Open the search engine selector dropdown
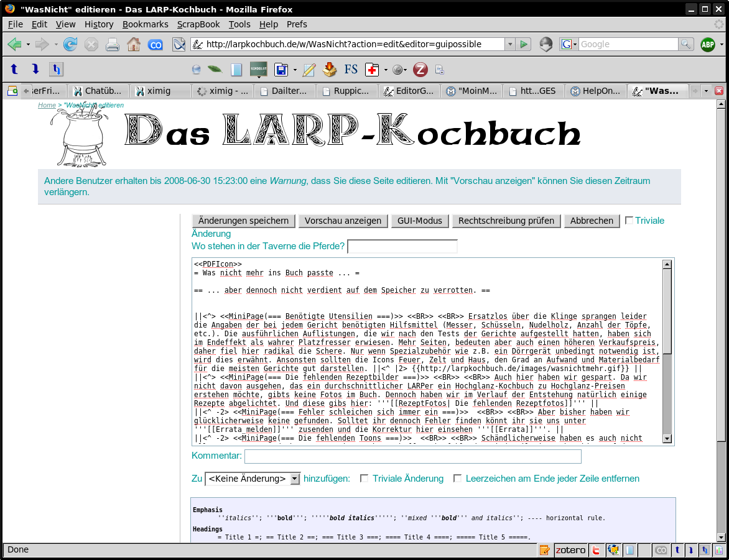Viewport: 729px width, 560px height. point(570,44)
